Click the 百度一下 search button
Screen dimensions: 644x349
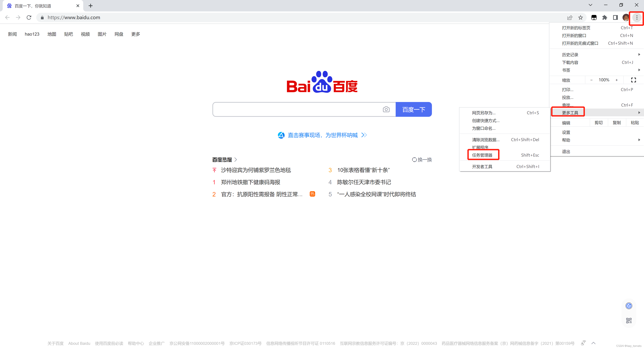[413, 109]
